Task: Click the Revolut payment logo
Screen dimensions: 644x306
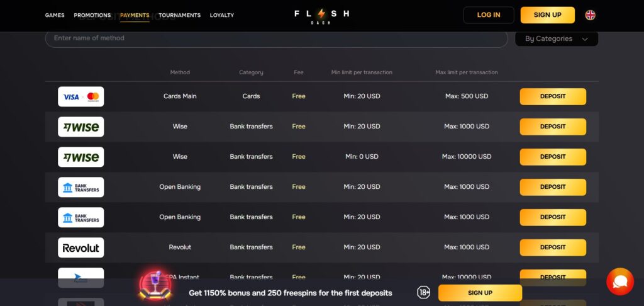Action: click(x=81, y=247)
